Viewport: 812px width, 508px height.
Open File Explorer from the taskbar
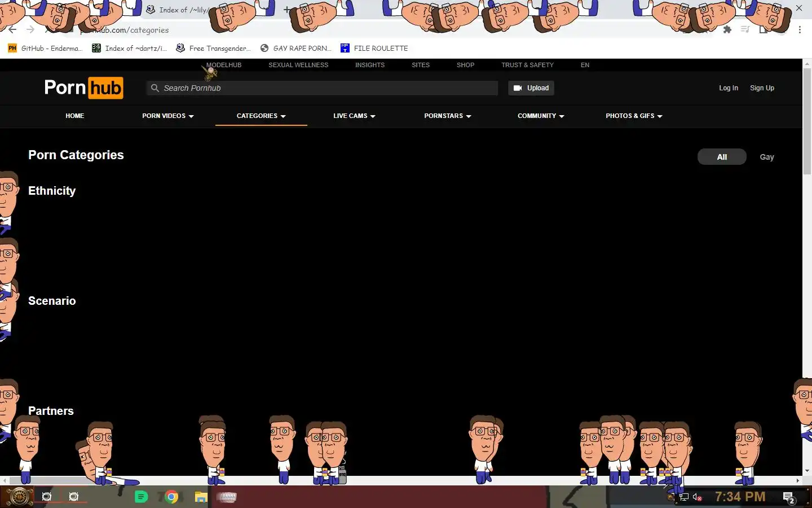coord(201,497)
